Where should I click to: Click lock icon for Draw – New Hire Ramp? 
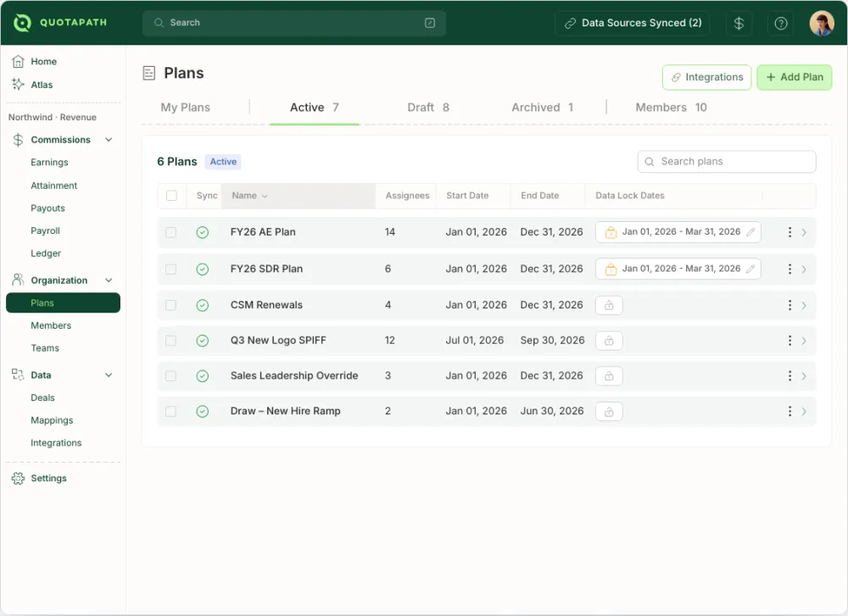point(609,411)
